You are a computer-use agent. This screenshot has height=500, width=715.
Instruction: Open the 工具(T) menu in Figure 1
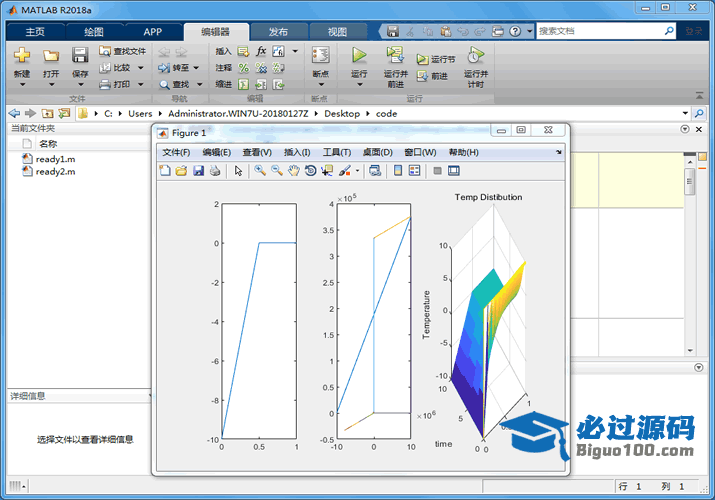tap(337, 152)
